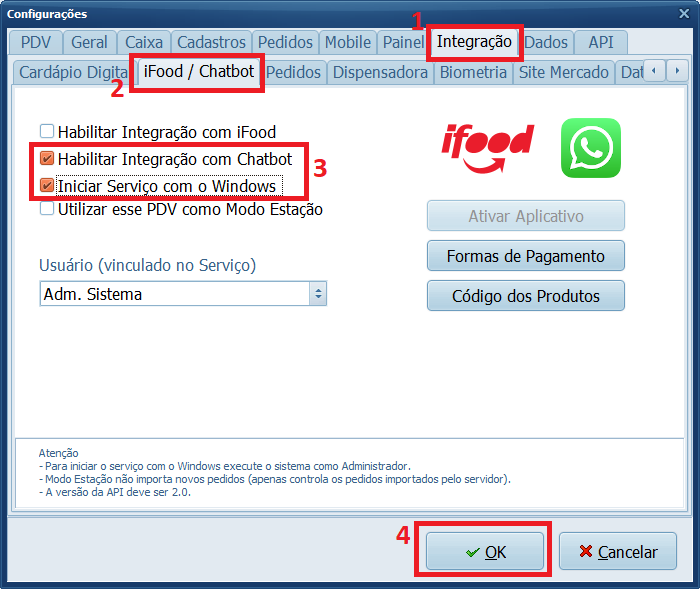Click the Formas de Pagamento button
This screenshot has height=589, width=700.
525,256
